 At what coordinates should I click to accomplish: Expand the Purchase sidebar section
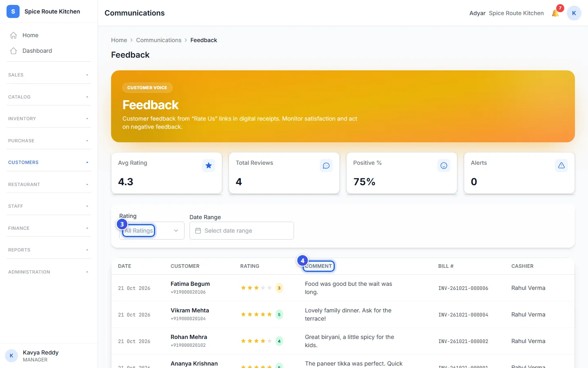[49, 141]
